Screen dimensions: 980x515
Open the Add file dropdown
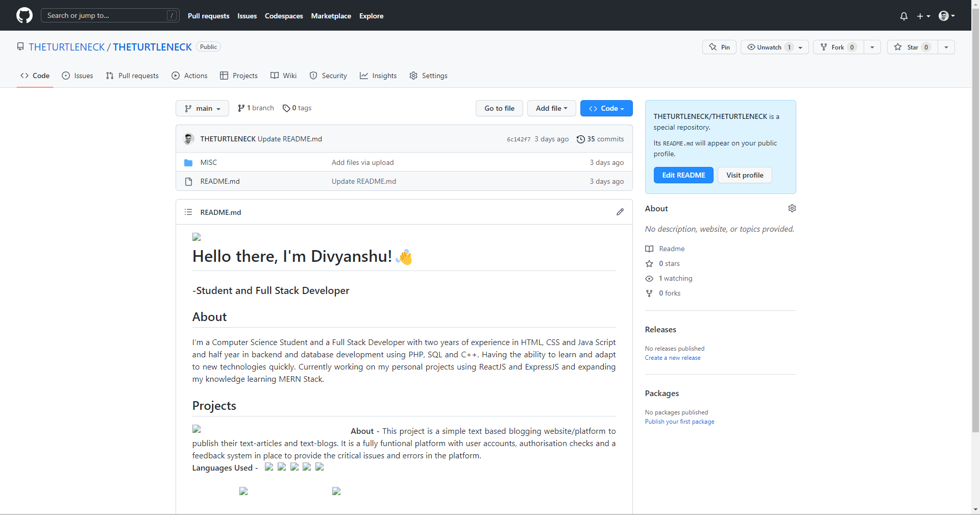(x=551, y=108)
